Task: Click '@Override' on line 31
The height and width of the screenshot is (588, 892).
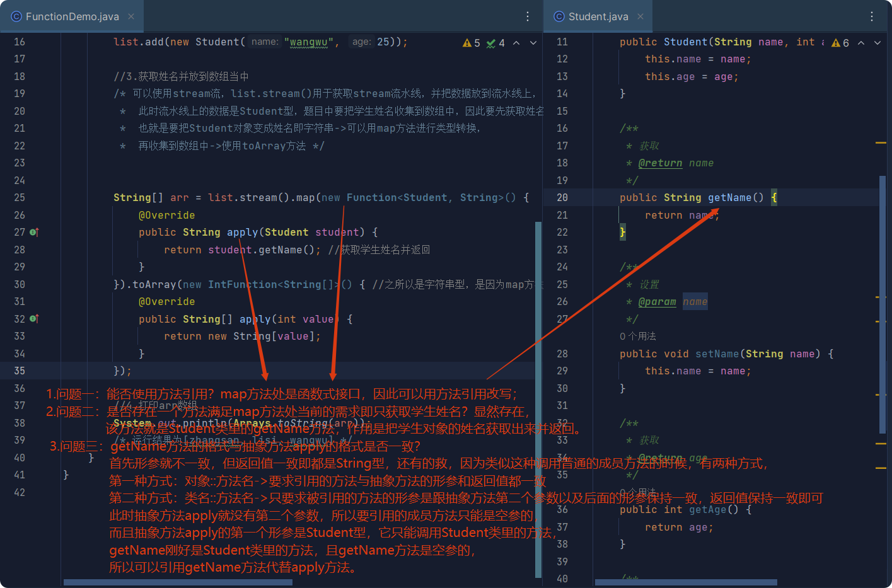Action: (167, 302)
